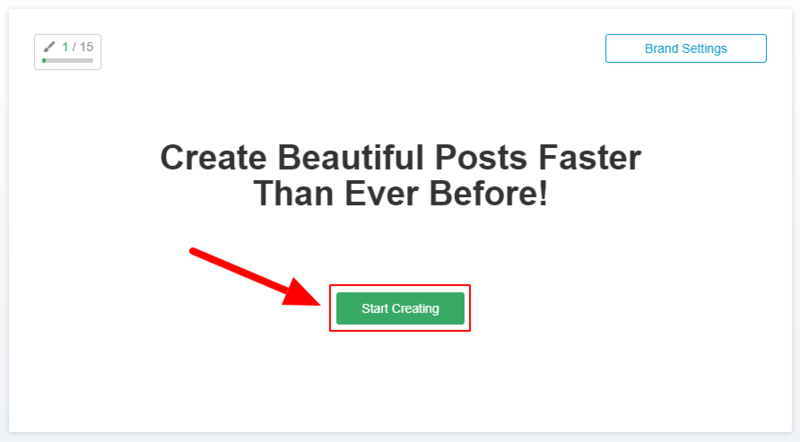Click the red arrow annotation
Screen dimensions: 800x442
[x=255, y=277]
